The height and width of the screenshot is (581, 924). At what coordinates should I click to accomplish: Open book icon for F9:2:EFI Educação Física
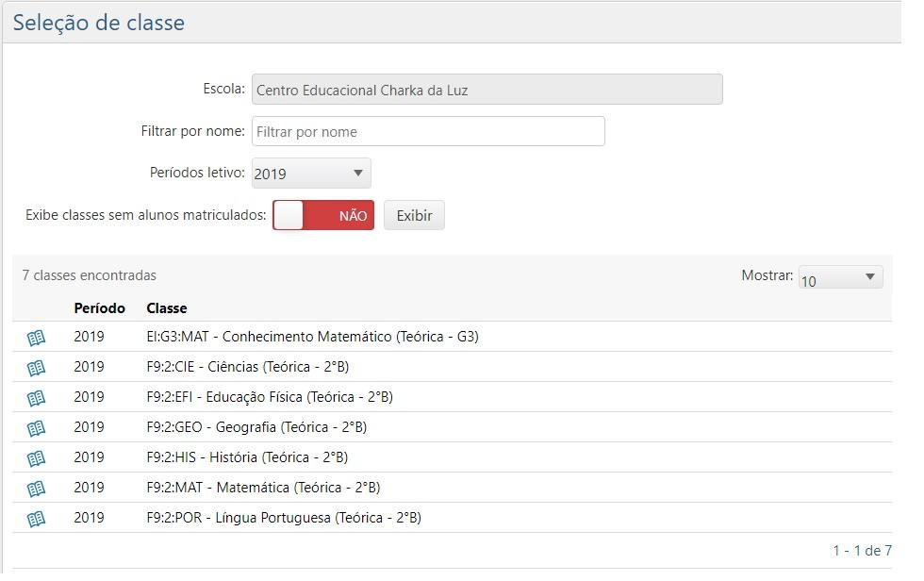pyautogui.click(x=36, y=398)
